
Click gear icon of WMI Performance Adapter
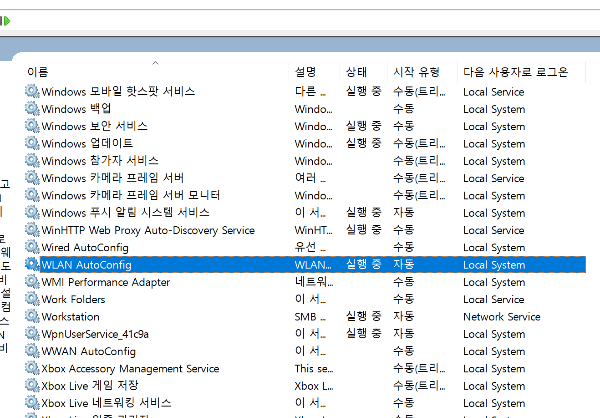[x=32, y=282]
